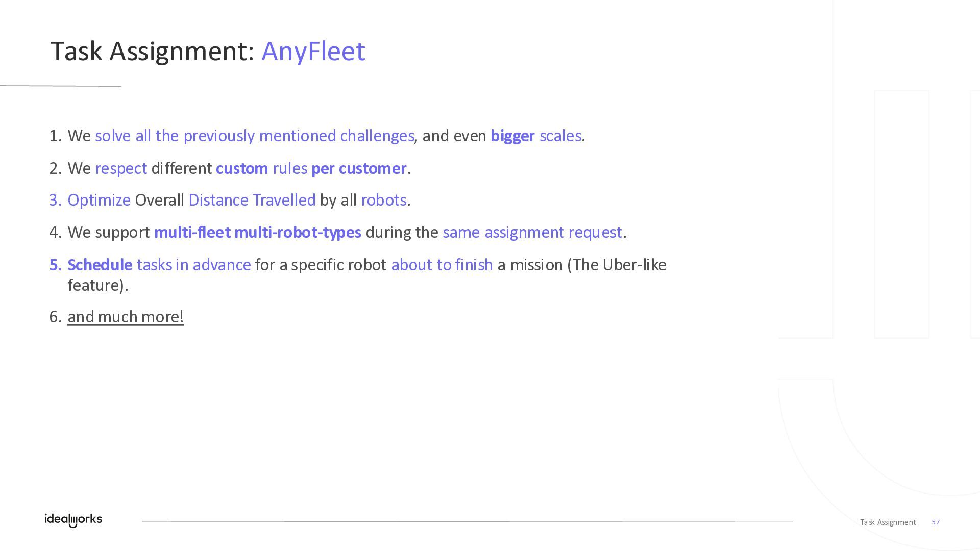980x551 pixels.
Task: Click 'per customer' bold text
Action: coord(359,168)
